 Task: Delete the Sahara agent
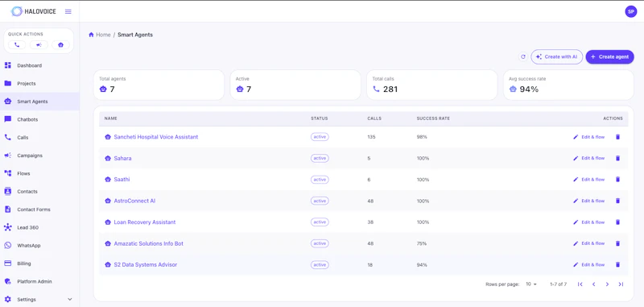click(617, 158)
